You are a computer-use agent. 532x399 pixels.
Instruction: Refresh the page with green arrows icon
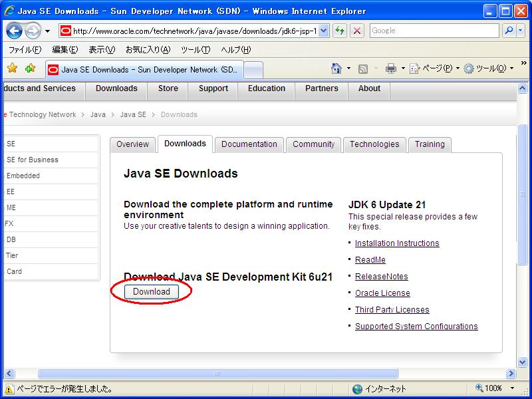click(x=340, y=31)
